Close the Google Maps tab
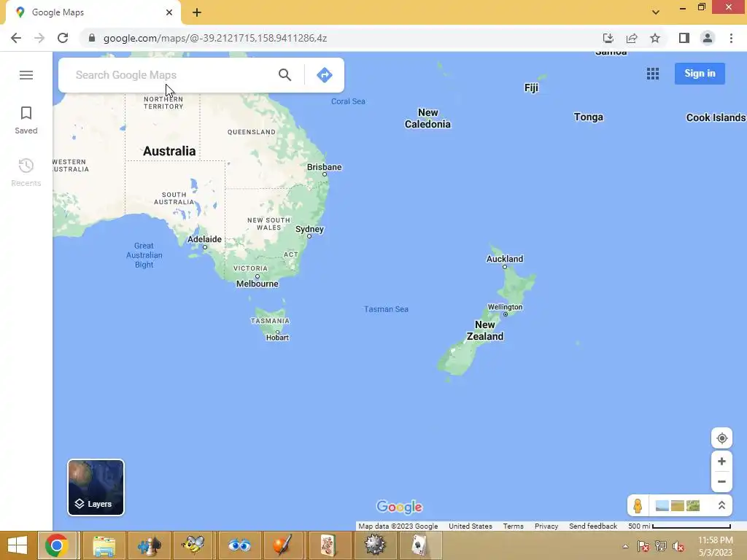The image size is (747, 560). click(x=169, y=12)
